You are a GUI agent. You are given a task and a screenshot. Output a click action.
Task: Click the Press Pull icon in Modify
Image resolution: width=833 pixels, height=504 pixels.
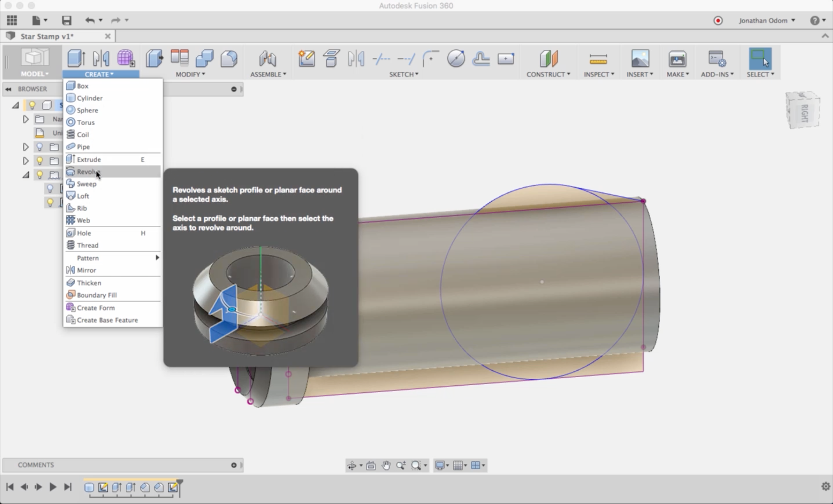154,58
